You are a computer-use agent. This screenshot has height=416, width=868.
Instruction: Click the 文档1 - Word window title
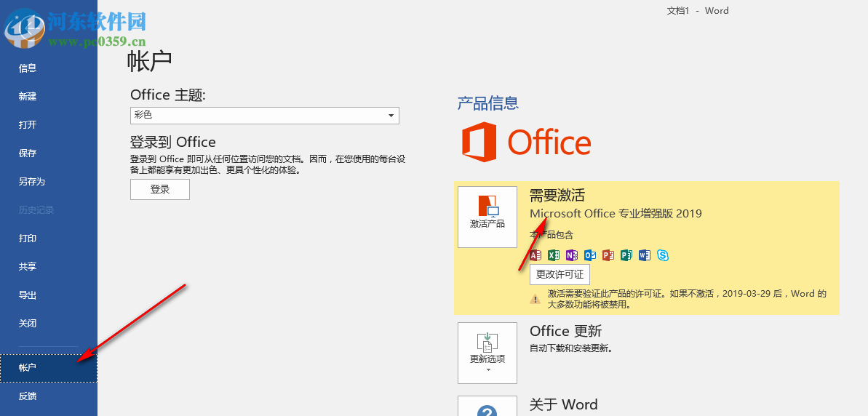click(x=698, y=10)
